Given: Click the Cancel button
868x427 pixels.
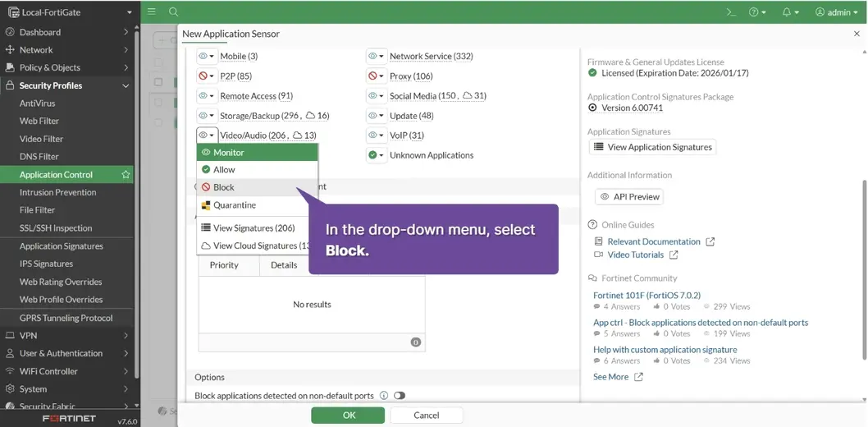Looking at the screenshot, I should (427, 416).
